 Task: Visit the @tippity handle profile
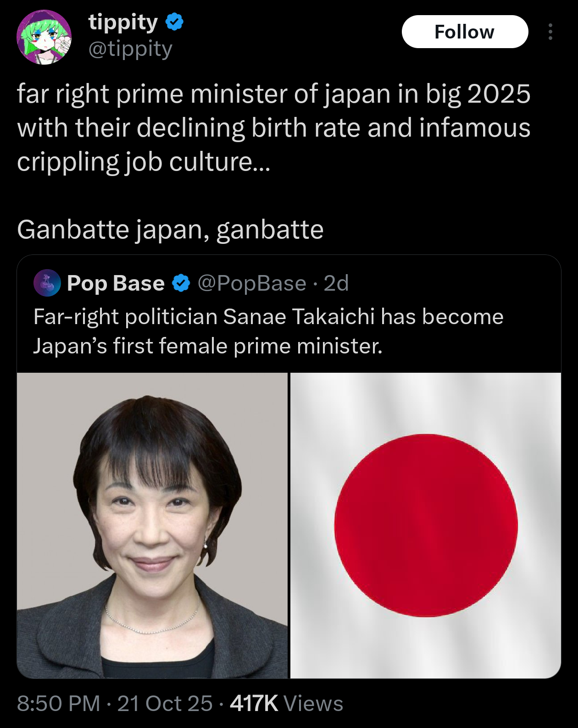[130, 49]
